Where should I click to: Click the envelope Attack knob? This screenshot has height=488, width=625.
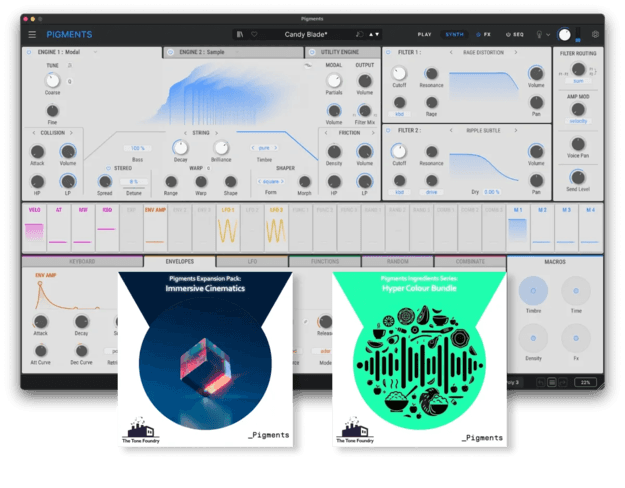pyautogui.click(x=40, y=321)
